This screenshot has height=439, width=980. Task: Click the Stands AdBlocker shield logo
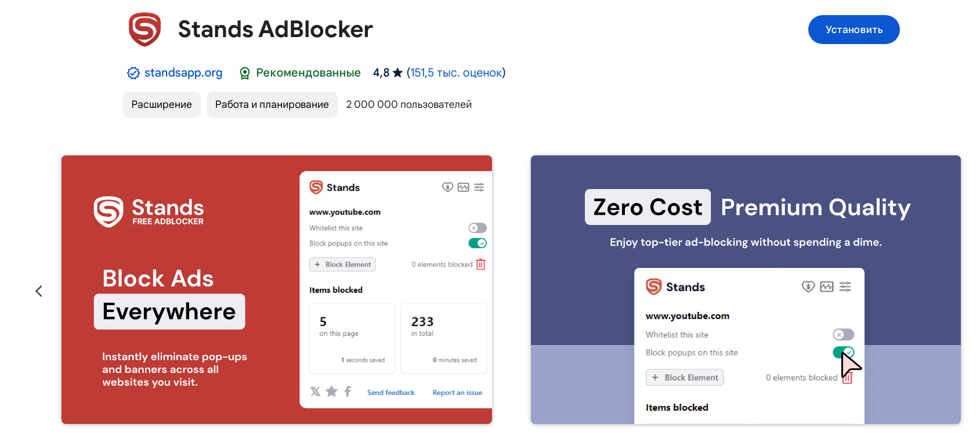144,30
